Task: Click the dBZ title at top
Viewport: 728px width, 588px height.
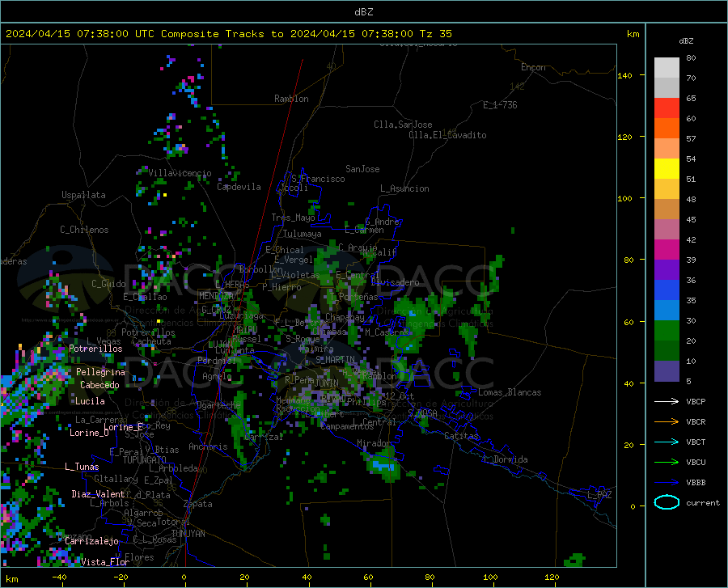Action: (363, 11)
